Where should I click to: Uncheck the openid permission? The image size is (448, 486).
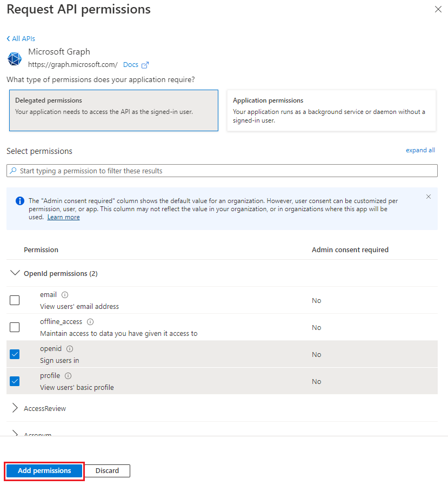pos(15,354)
